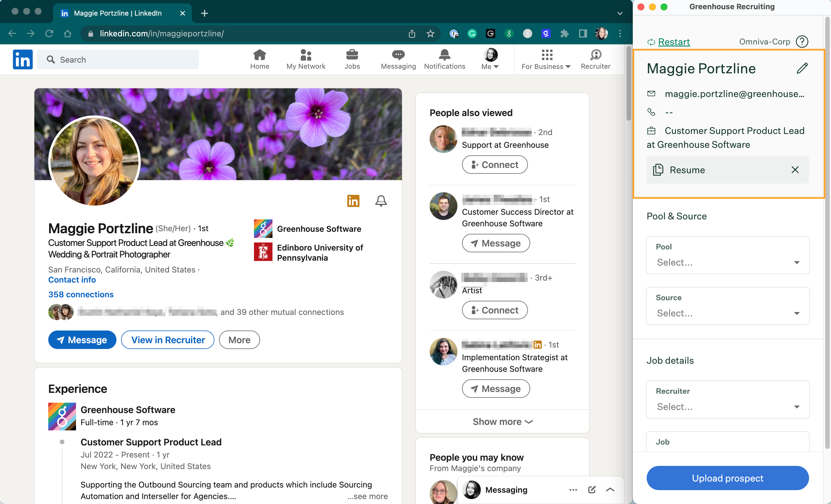
Task: Click Restart link in Greenhouse panel
Action: coord(674,42)
